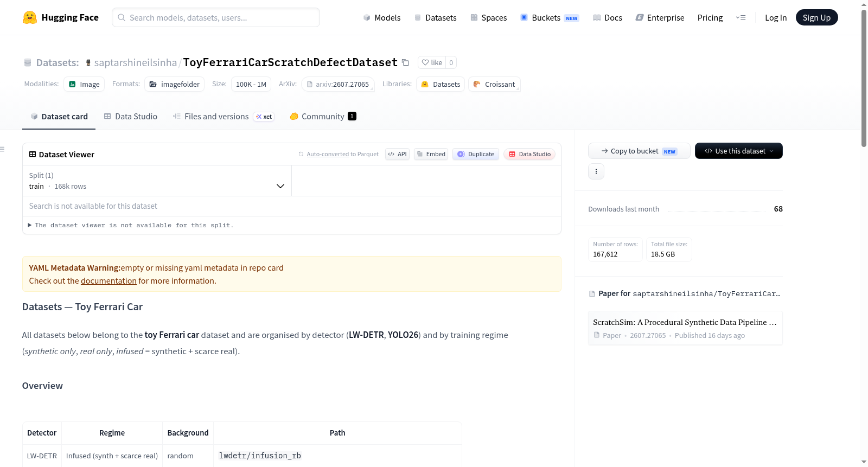Image resolution: width=868 pixels, height=467 pixels.
Task: Click the API button in Dataset Viewer
Action: click(x=397, y=154)
